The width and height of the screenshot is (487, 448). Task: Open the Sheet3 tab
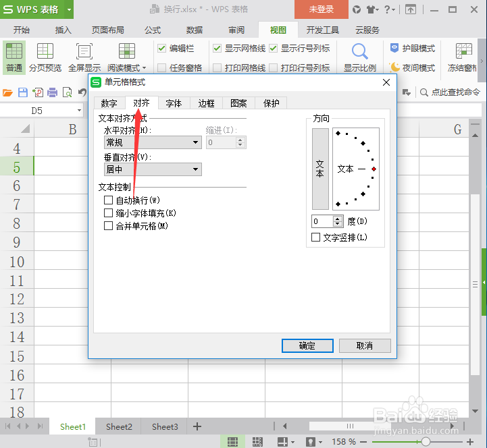pos(165,426)
